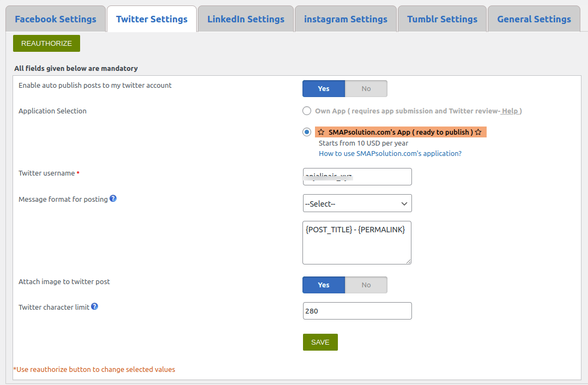Click the 'Message format for posting' label

click(63, 199)
